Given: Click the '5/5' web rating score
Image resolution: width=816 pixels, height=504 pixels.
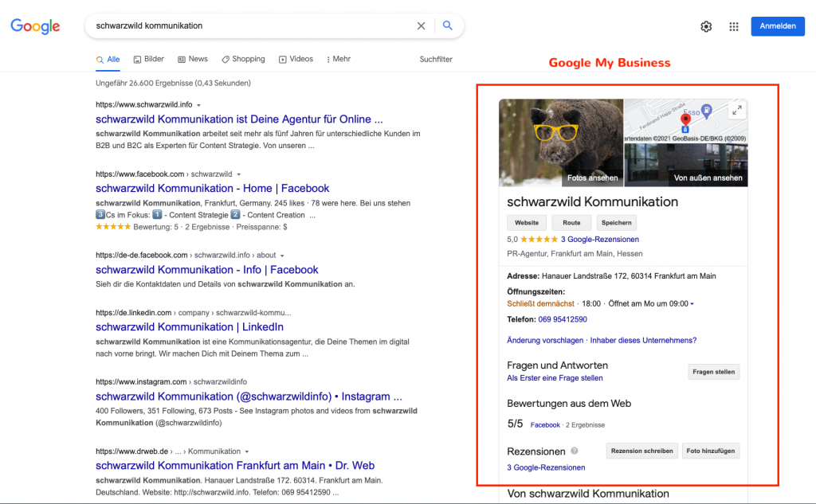Looking at the screenshot, I should pyautogui.click(x=515, y=424).
